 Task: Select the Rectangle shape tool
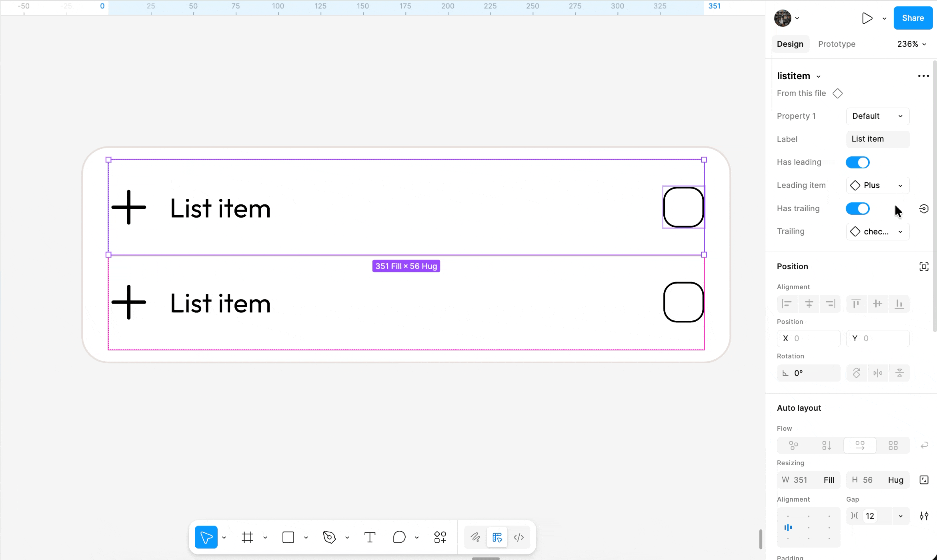pos(288,537)
